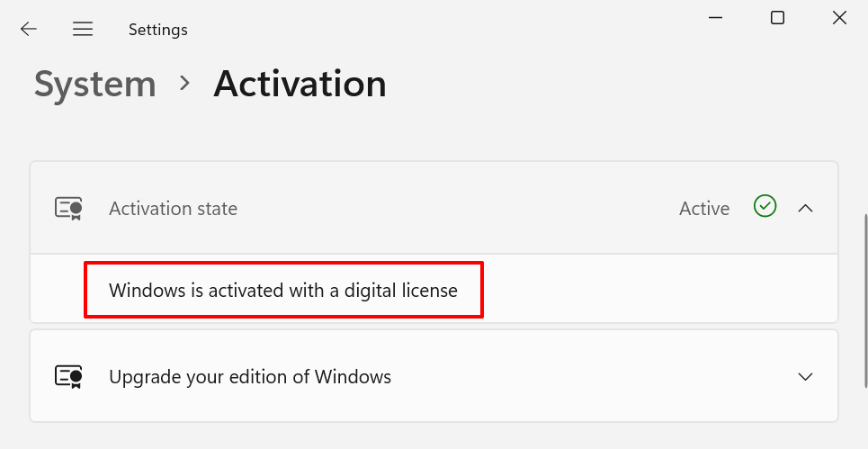Click the Activation state label
Screen dimensions: 868x449
(173, 209)
